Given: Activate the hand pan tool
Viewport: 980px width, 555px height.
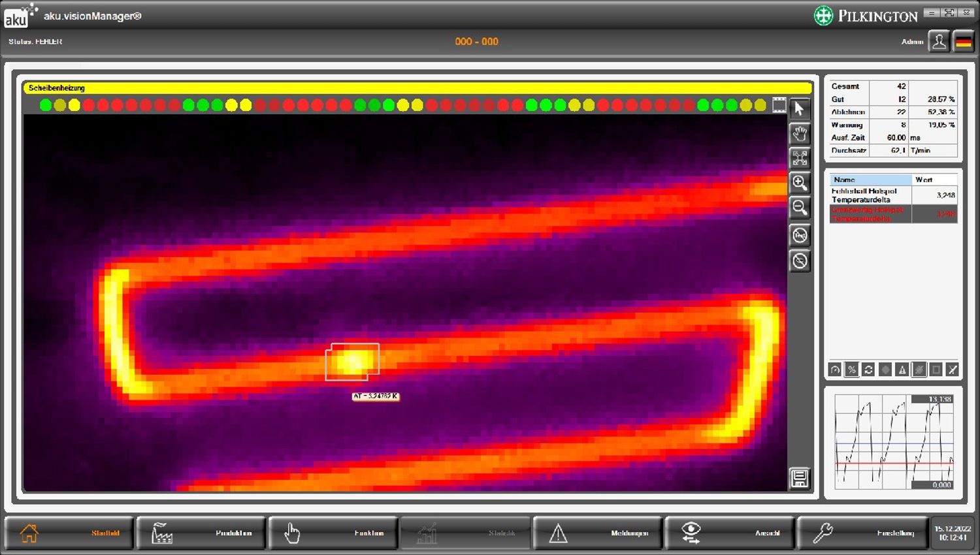Looking at the screenshot, I should 799,133.
